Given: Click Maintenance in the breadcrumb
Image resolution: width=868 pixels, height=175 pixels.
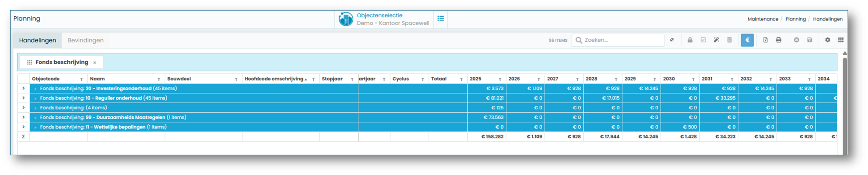Looking at the screenshot, I should tap(763, 19).
